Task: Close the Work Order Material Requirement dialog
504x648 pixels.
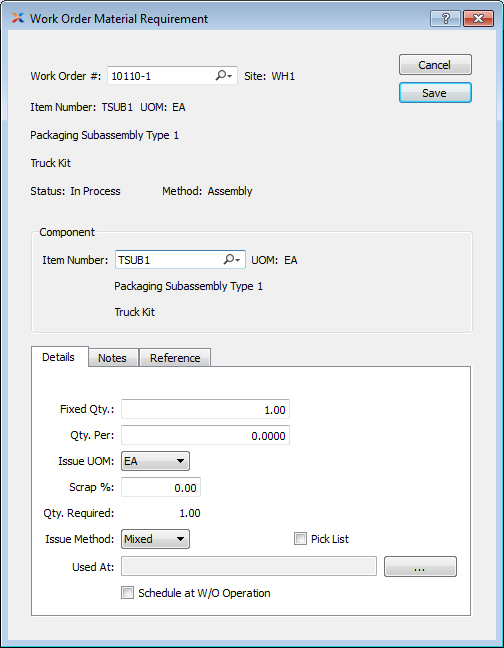Action: point(478,18)
